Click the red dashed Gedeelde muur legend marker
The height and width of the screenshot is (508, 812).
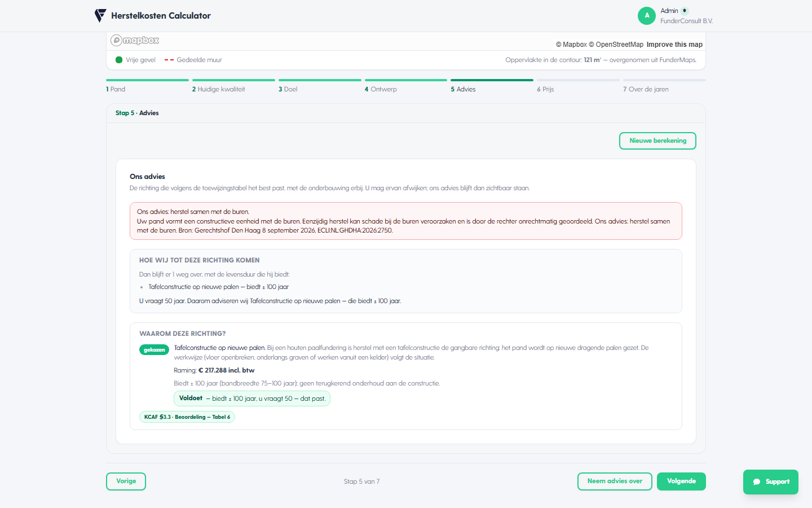pos(169,60)
